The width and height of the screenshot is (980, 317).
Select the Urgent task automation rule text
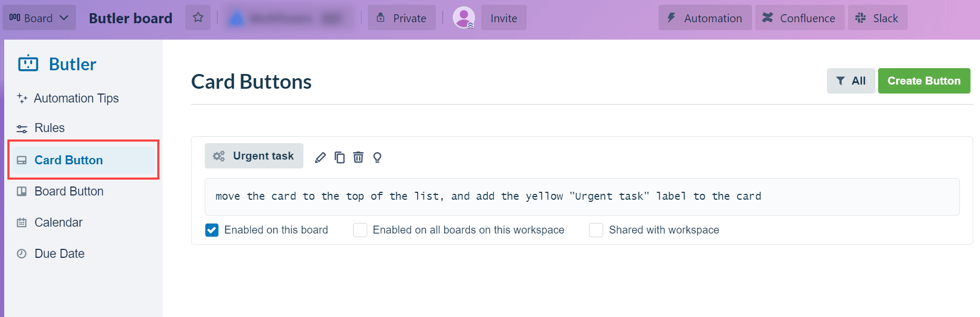pos(488,196)
